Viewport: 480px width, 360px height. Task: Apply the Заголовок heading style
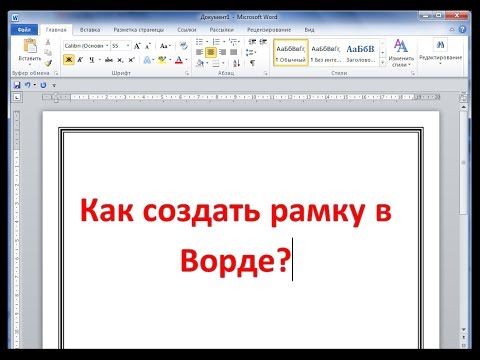[361, 52]
